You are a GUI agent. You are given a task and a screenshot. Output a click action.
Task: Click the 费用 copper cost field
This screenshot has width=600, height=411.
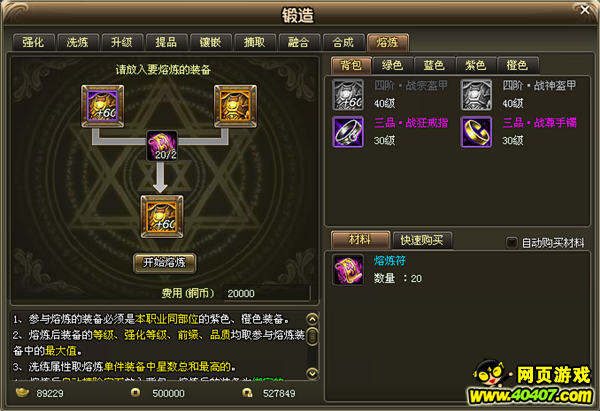tap(266, 294)
